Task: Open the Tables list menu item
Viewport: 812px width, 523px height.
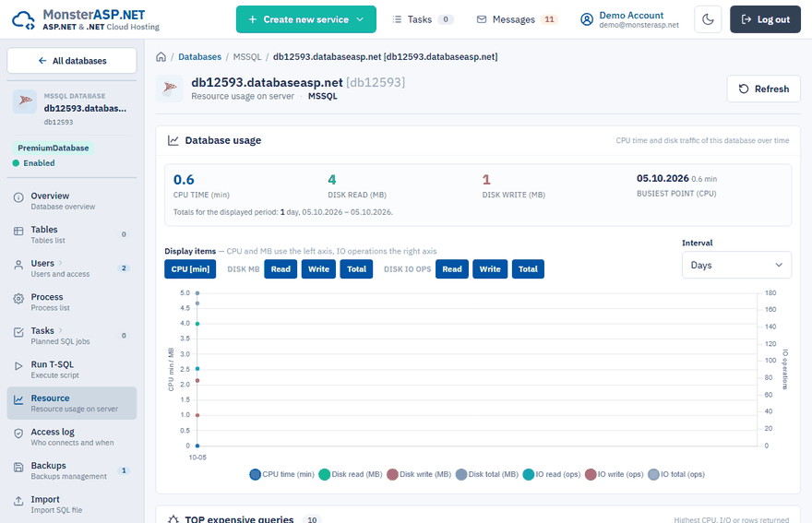Action: [x=72, y=234]
